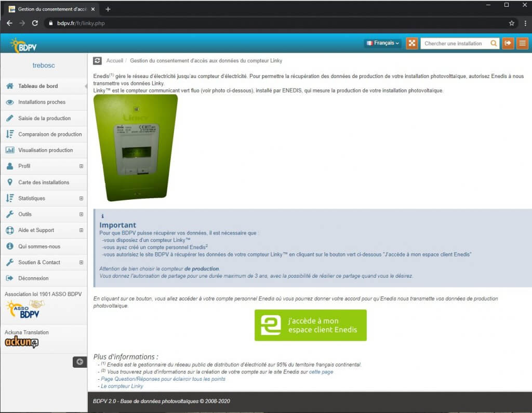Viewport: 532px width, 413px height.
Task: Click browser back arrow
Action: (x=9, y=23)
